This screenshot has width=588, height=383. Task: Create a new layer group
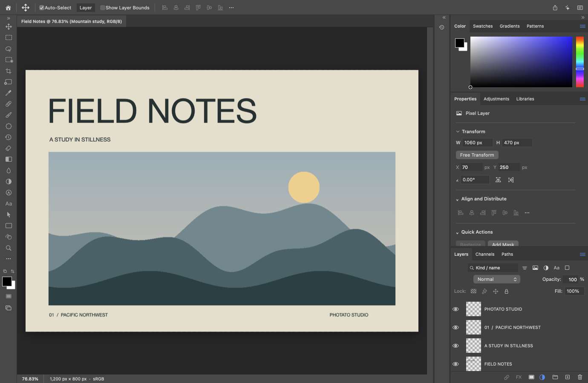pyautogui.click(x=555, y=377)
